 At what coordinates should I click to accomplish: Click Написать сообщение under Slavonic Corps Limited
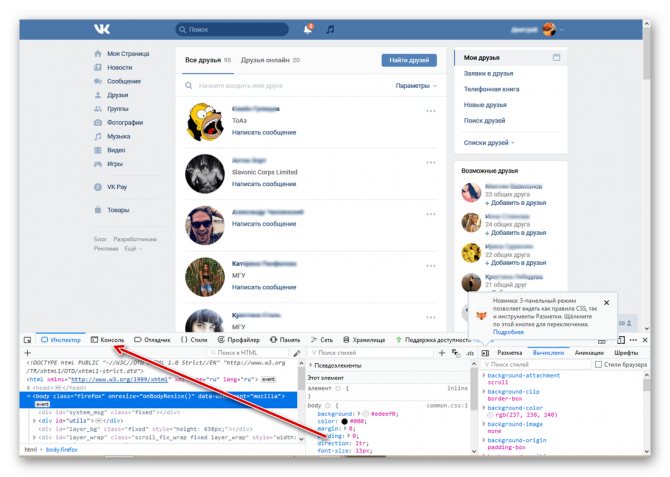pyautogui.click(x=264, y=184)
